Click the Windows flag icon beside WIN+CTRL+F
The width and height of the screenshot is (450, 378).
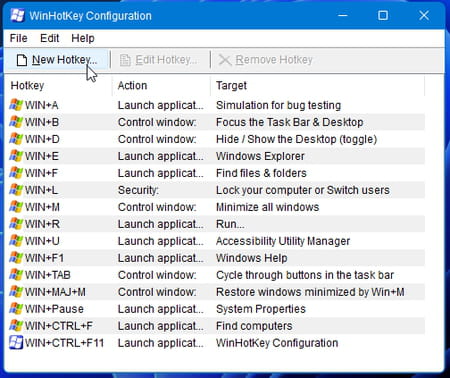point(16,326)
